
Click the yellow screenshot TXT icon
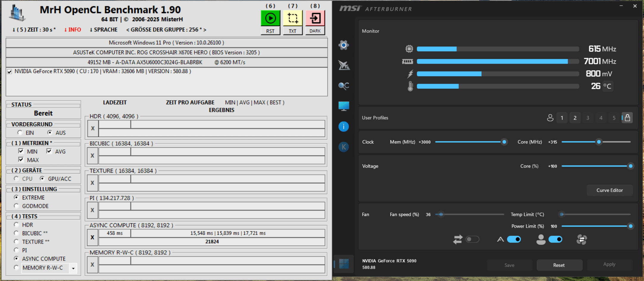click(293, 18)
